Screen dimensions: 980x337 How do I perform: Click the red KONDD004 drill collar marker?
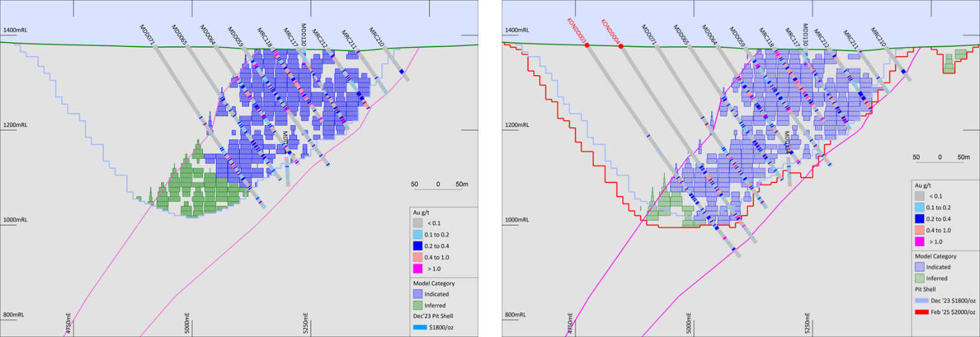pyautogui.click(x=621, y=47)
